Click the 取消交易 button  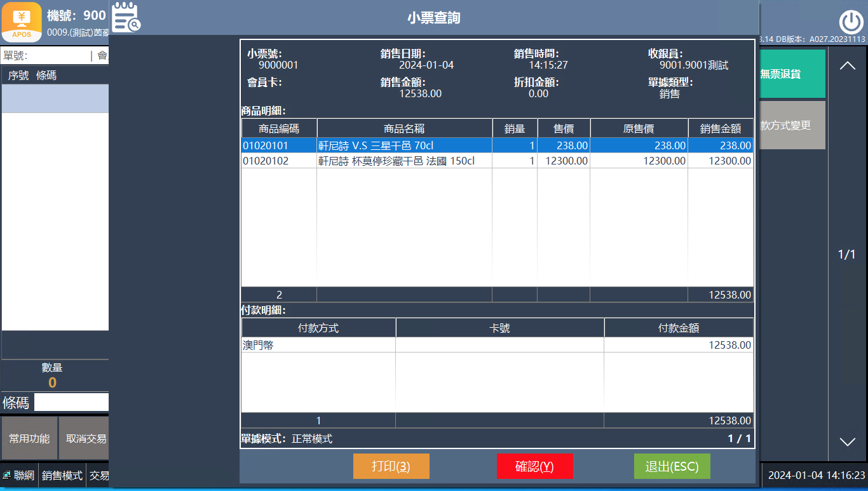coord(85,438)
